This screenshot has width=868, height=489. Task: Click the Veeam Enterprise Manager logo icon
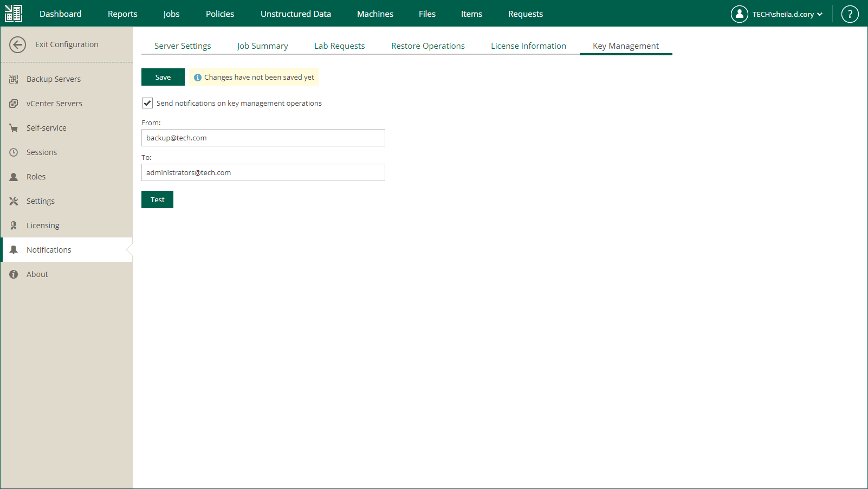click(14, 14)
